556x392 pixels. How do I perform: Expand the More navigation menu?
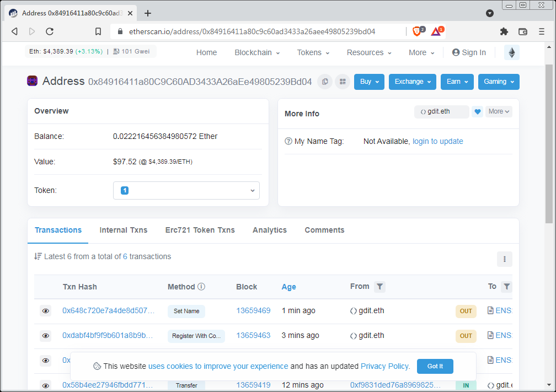pos(421,52)
